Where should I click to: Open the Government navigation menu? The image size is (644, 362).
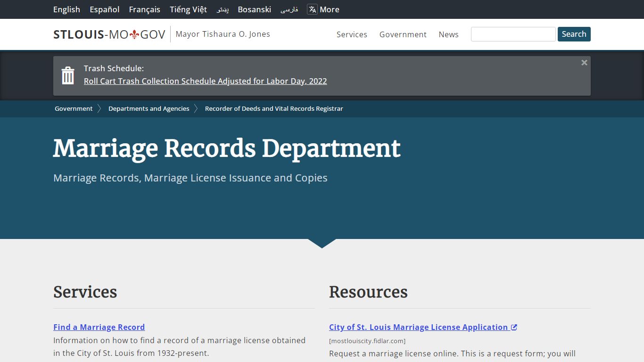click(403, 34)
